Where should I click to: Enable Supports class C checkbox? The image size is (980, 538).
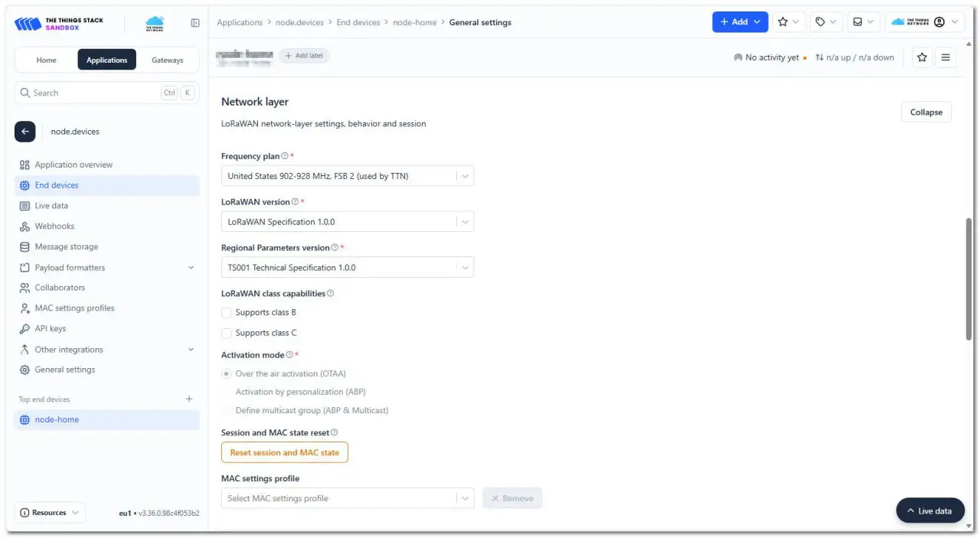coord(226,333)
